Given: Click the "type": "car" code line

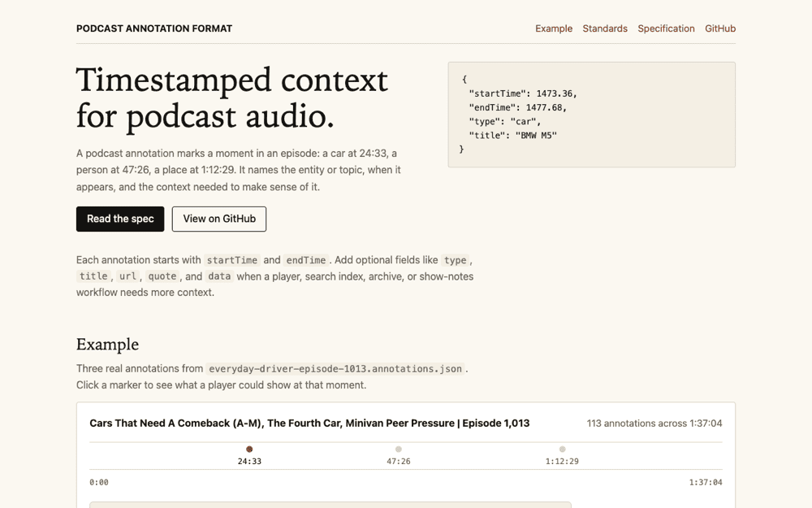Looking at the screenshot, I should click(x=504, y=121).
